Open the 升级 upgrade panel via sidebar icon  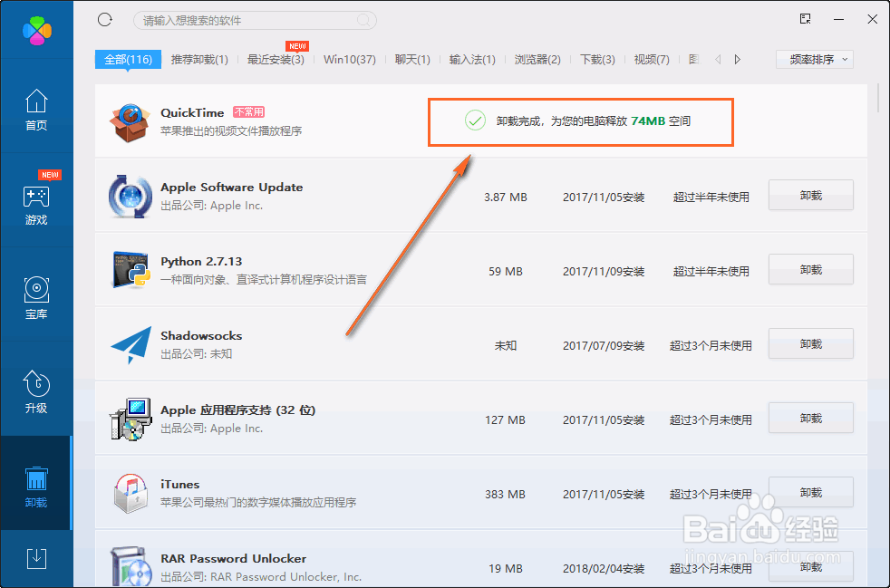[x=36, y=390]
